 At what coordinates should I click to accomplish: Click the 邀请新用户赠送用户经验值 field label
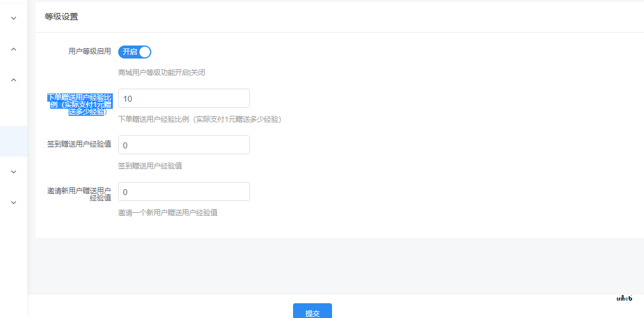point(79,194)
